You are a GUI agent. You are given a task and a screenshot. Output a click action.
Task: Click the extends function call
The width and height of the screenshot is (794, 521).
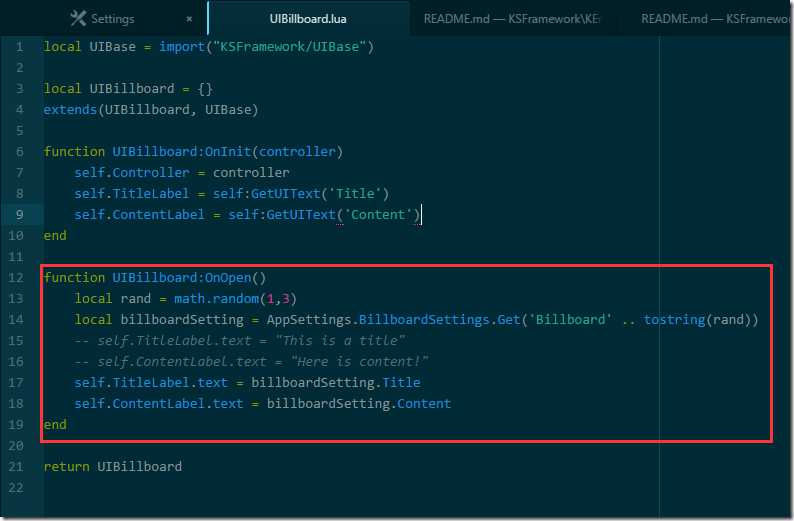coord(70,110)
